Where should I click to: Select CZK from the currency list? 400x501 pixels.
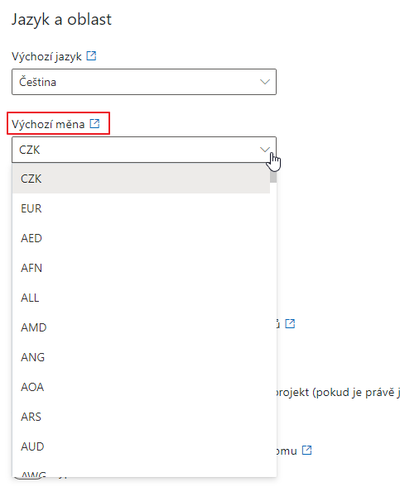[x=141, y=179]
